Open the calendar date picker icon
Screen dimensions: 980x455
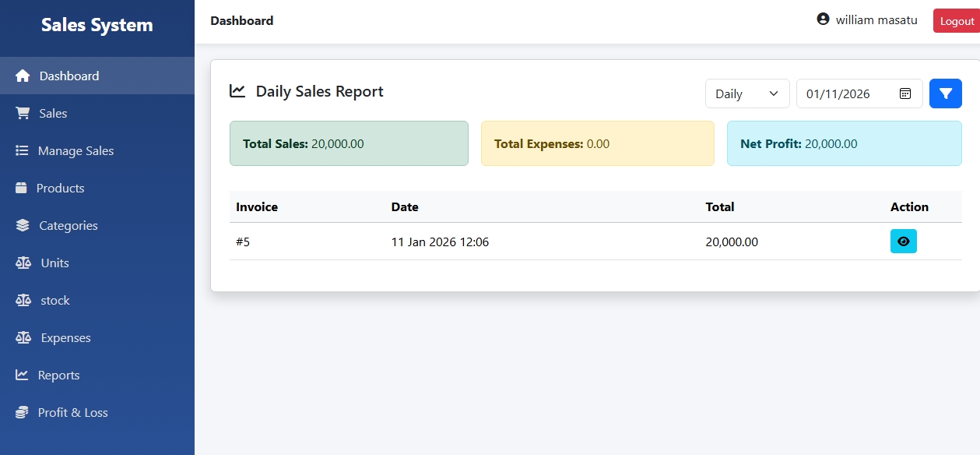point(905,93)
